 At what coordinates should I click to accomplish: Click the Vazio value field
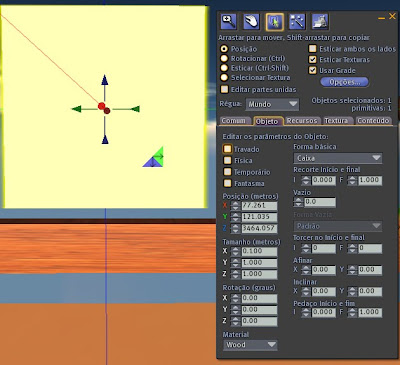(320, 202)
